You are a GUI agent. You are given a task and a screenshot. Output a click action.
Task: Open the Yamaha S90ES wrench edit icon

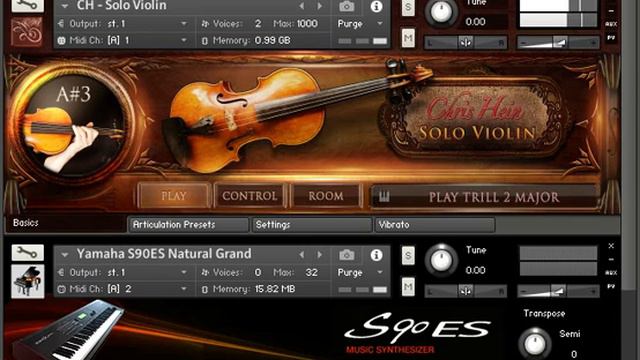tap(27, 253)
